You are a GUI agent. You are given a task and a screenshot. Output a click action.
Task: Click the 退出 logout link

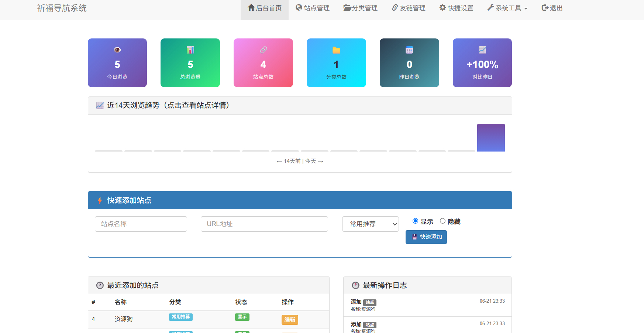[552, 8]
